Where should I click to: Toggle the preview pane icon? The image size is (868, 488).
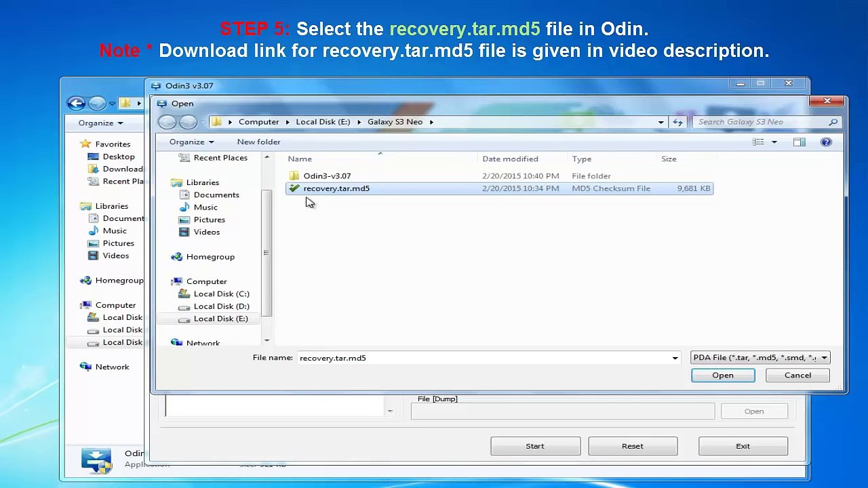tap(799, 142)
